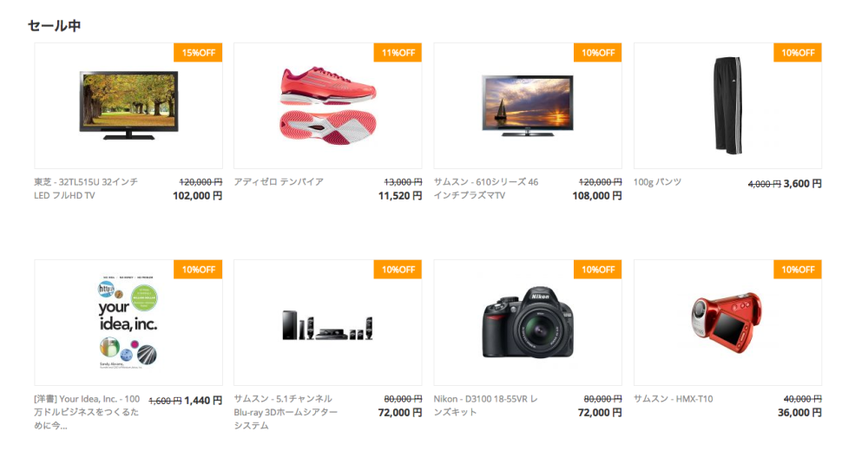Click the home theater speaker system image
This screenshot has height=464, width=868.
tap(328, 326)
